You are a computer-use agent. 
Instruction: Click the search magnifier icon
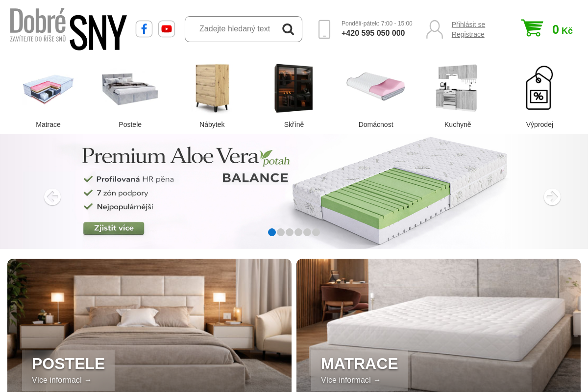288,29
